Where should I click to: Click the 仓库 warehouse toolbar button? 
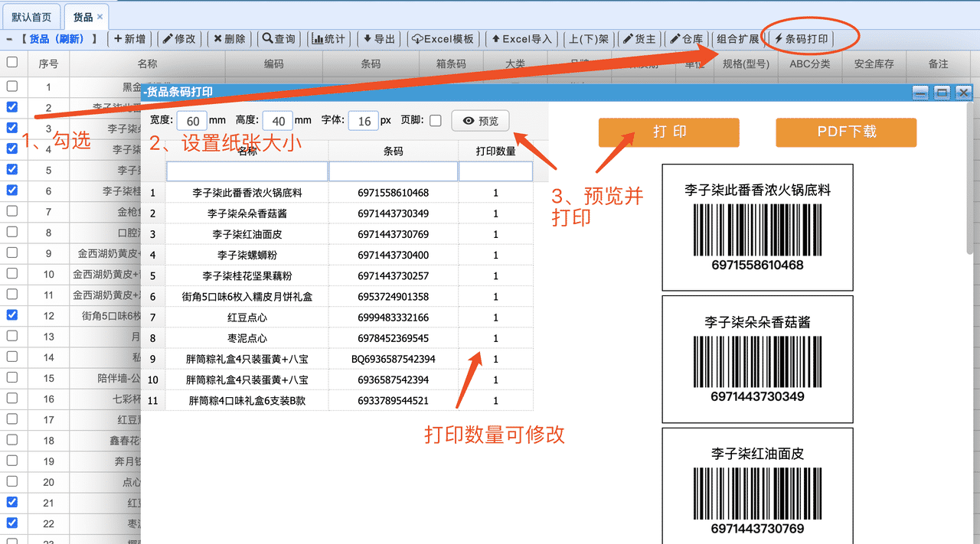click(686, 39)
